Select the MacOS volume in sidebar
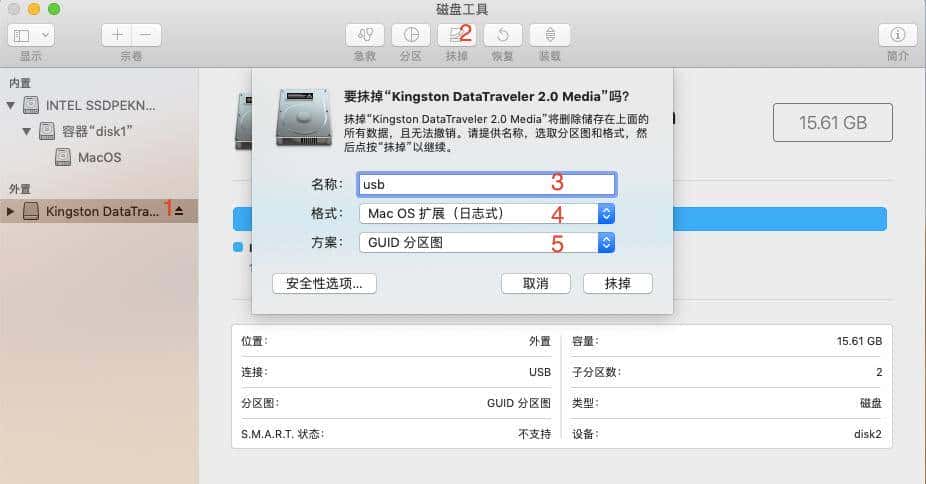 99,158
